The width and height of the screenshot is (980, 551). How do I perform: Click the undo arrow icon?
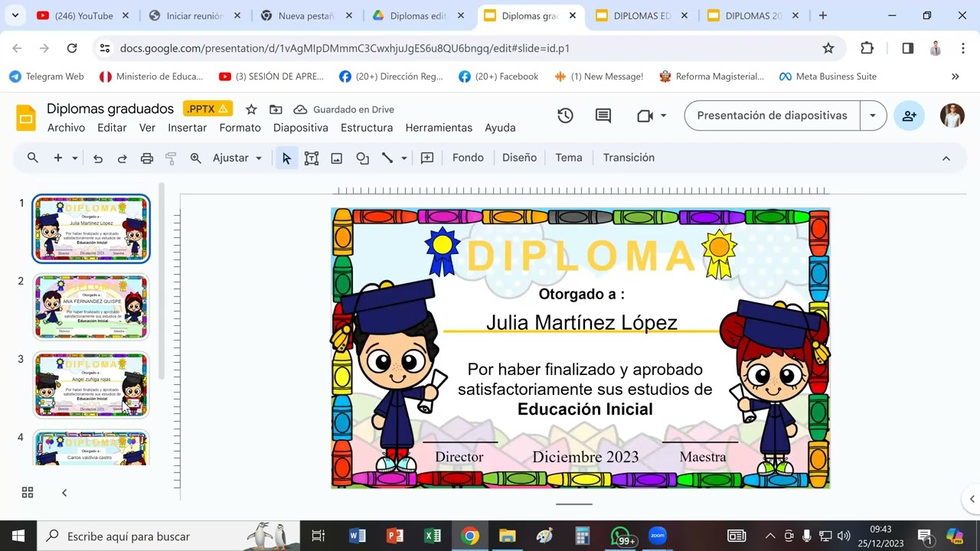[98, 158]
